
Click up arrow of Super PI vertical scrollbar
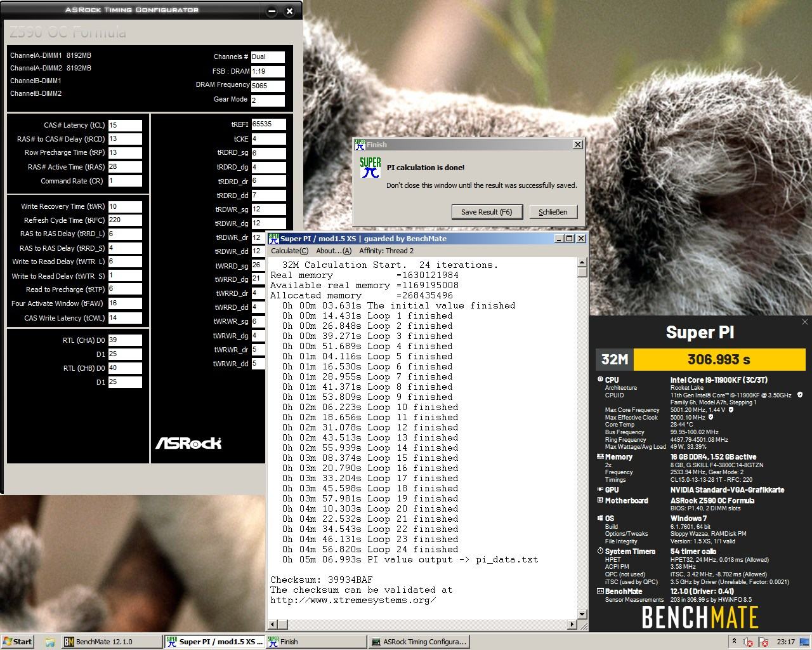click(x=582, y=262)
